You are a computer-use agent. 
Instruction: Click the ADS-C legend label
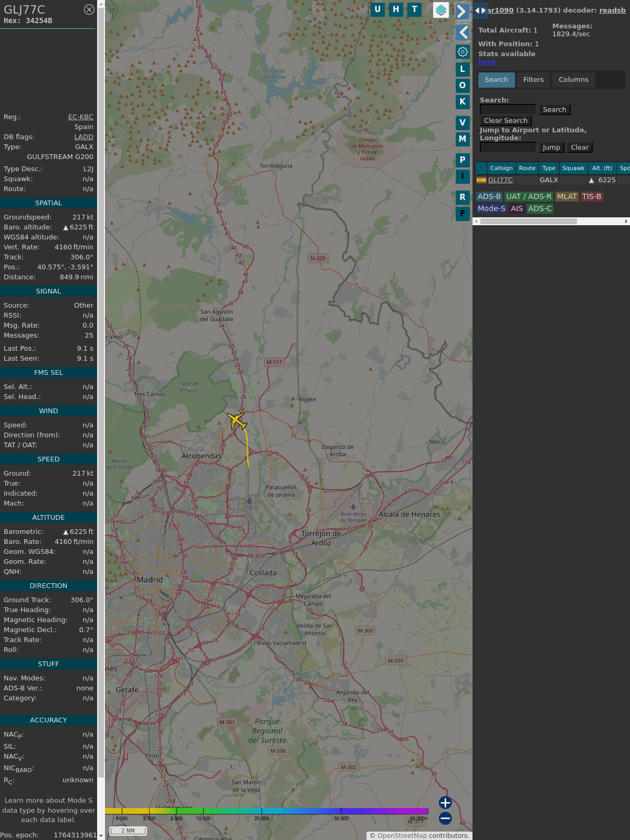pos(540,209)
